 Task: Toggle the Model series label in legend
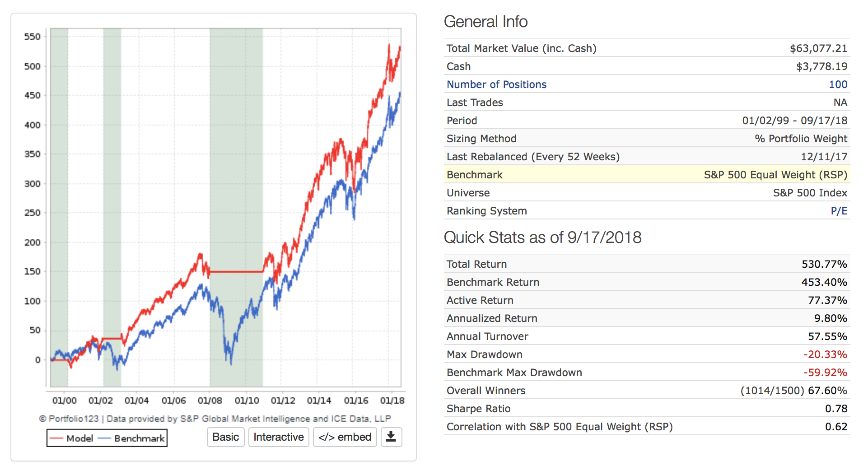pyautogui.click(x=79, y=438)
